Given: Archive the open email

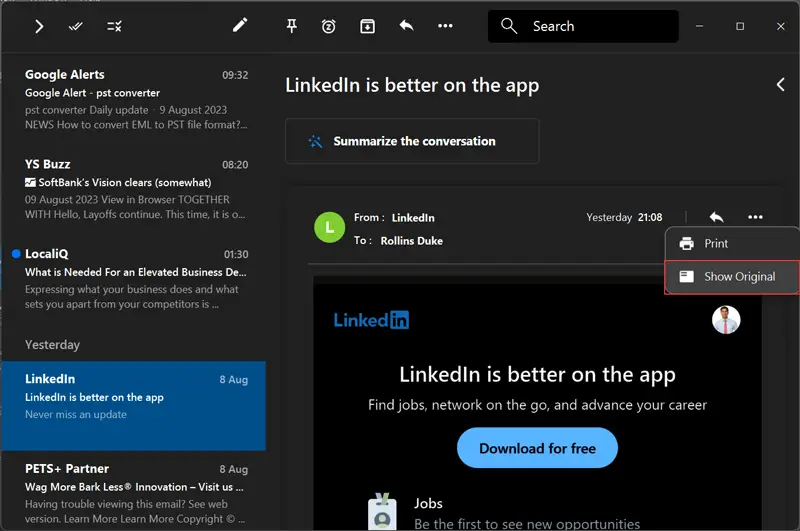Looking at the screenshot, I should point(367,26).
